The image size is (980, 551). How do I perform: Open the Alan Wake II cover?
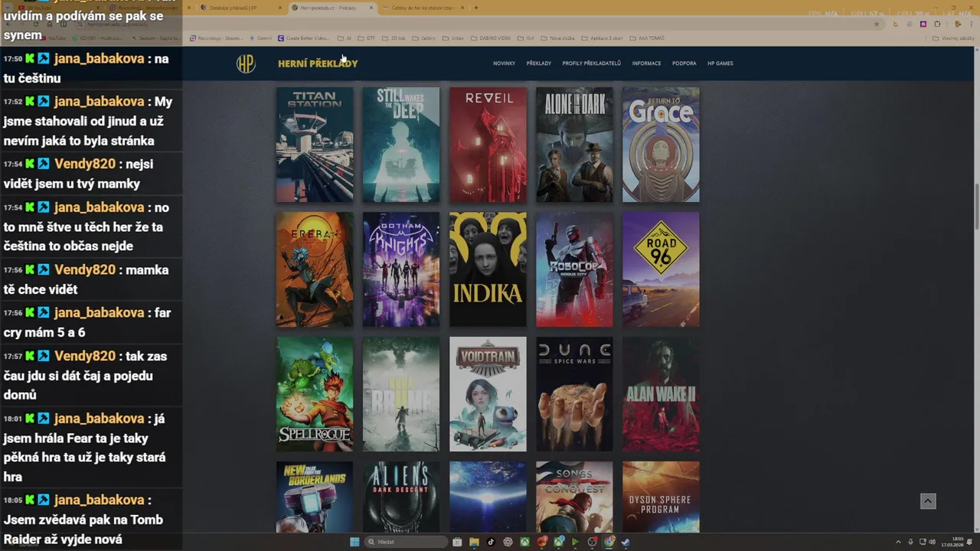pos(661,394)
